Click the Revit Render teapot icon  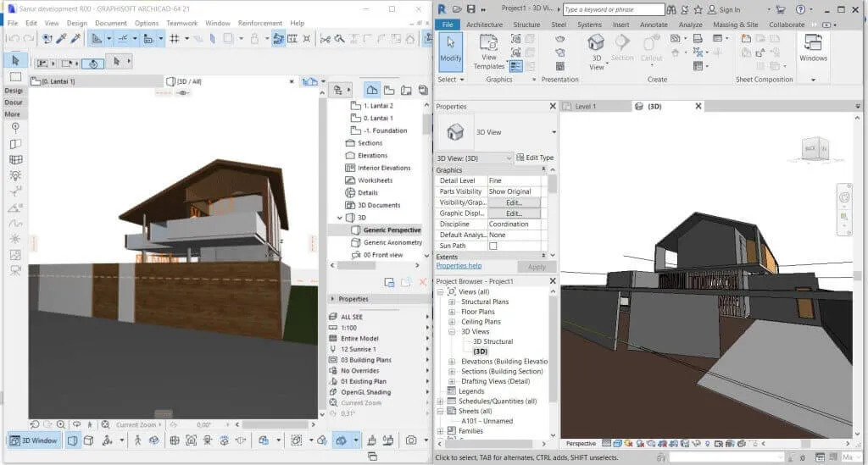[x=560, y=39]
